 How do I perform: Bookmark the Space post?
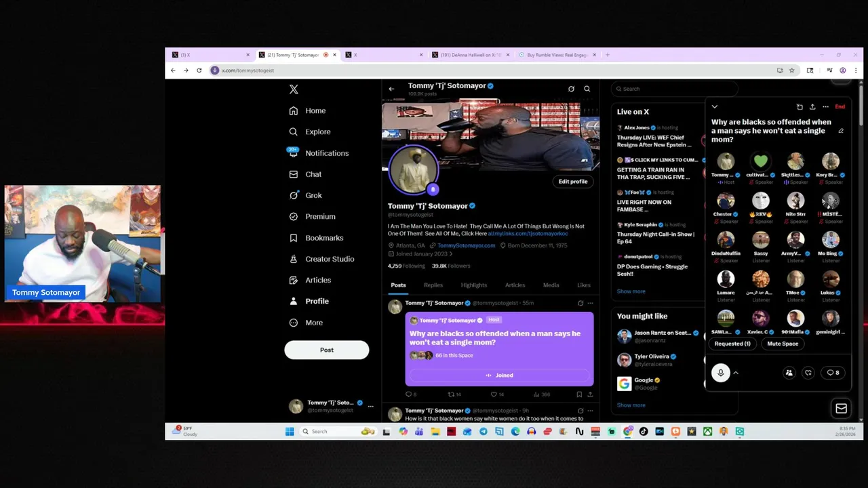[x=579, y=394]
